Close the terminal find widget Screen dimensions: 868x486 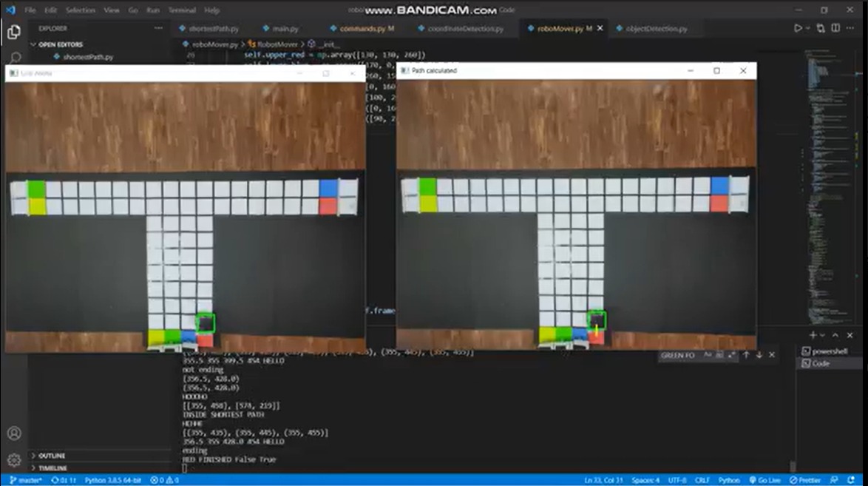(772, 355)
